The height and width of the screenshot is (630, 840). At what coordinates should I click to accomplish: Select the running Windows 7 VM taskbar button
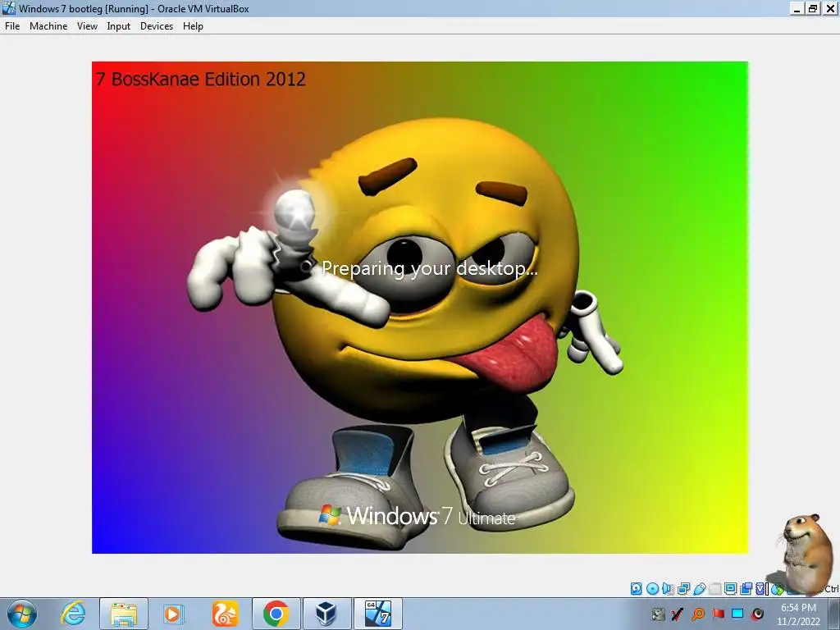[x=378, y=614]
